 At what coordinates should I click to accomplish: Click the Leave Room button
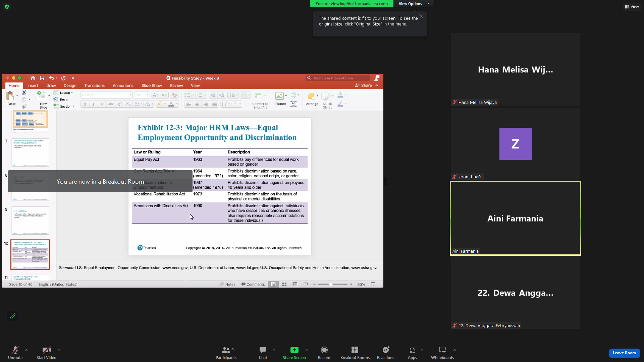point(624,353)
